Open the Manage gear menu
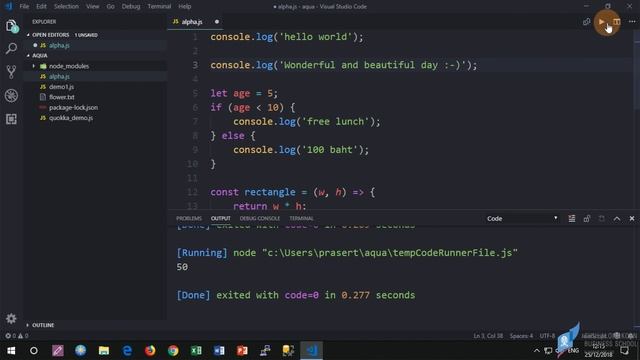Screen dimensions: 640x360 point(11,318)
